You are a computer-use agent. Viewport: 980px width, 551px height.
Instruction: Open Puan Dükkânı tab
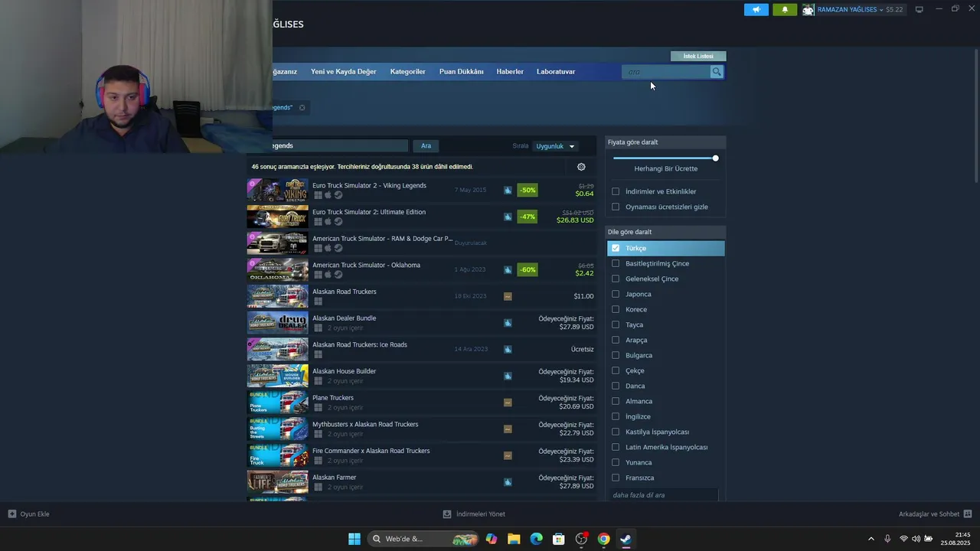pos(461,72)
